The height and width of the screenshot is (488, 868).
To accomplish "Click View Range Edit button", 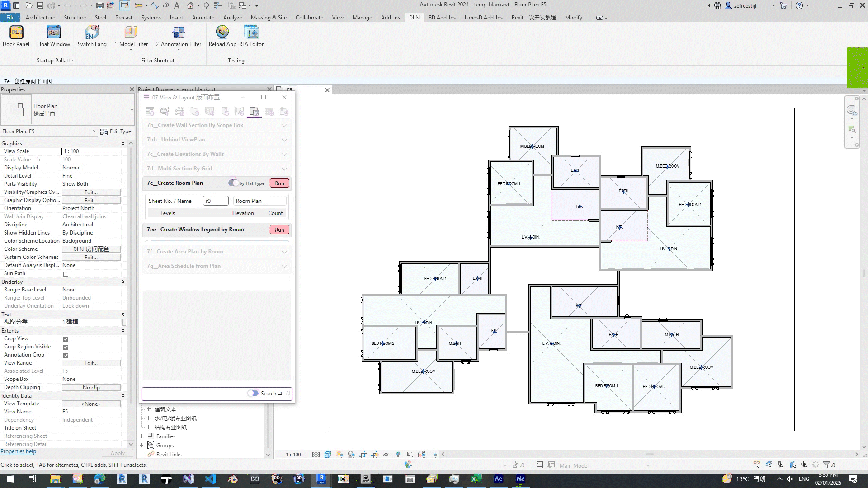I will coord(91,363).
